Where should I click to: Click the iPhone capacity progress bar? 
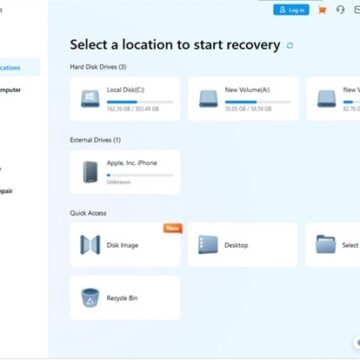point(140,175)
